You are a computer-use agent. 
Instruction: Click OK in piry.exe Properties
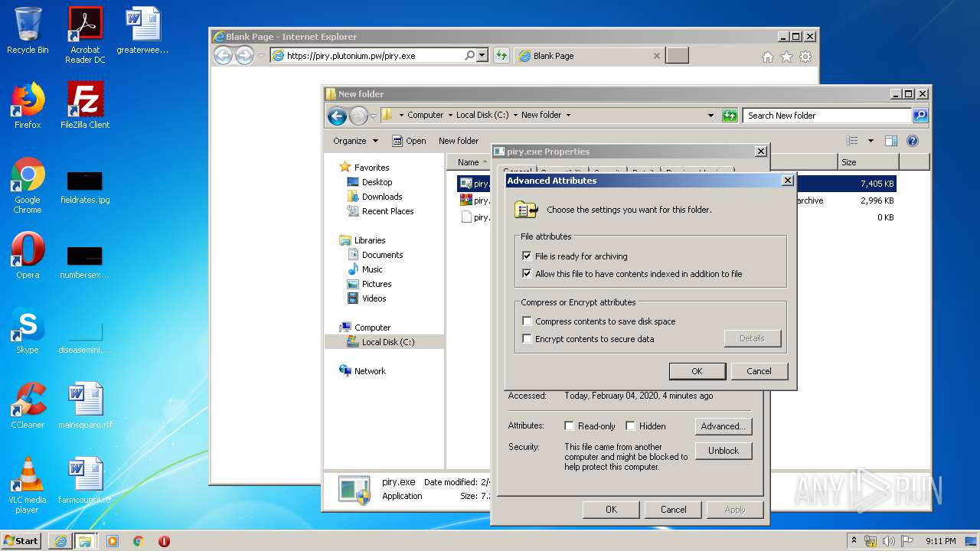point(611,510)
